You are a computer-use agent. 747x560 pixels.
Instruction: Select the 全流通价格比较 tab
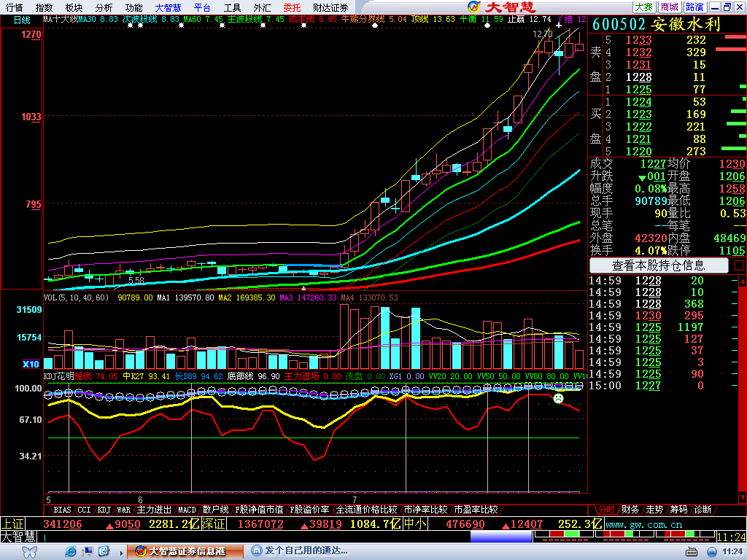pos(366,510)
